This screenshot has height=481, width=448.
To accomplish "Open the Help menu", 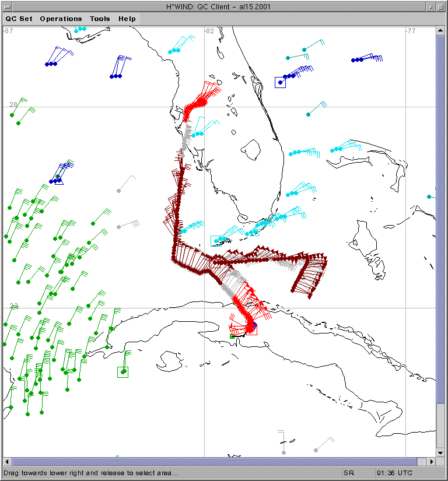I will tap(127, 19).
